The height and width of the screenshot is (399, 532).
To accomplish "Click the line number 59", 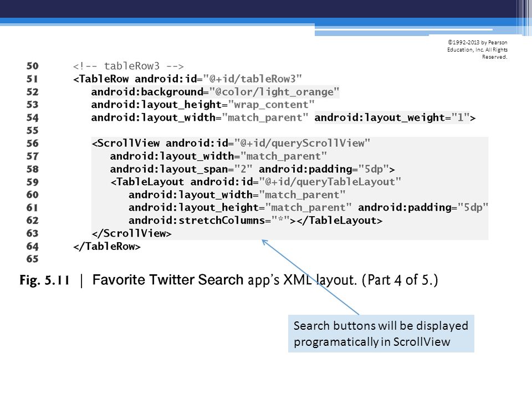I will 33,182.
